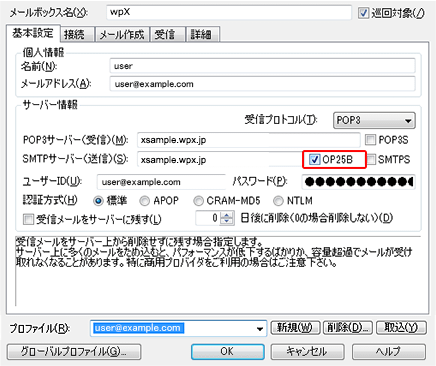Viewport: 436px width, 366px height.
Task: Select NTLM authentication radio button
Action: point(278,201)
